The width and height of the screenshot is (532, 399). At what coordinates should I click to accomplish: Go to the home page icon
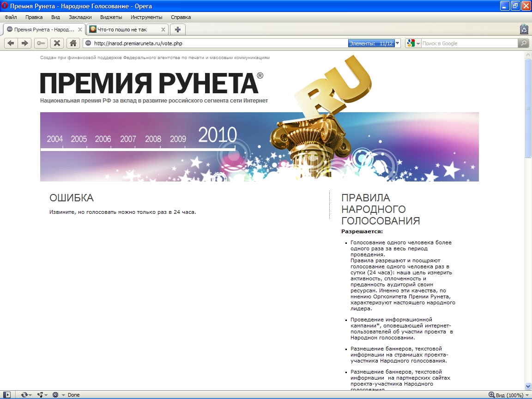pyautogui.click(x=73, y=43)
